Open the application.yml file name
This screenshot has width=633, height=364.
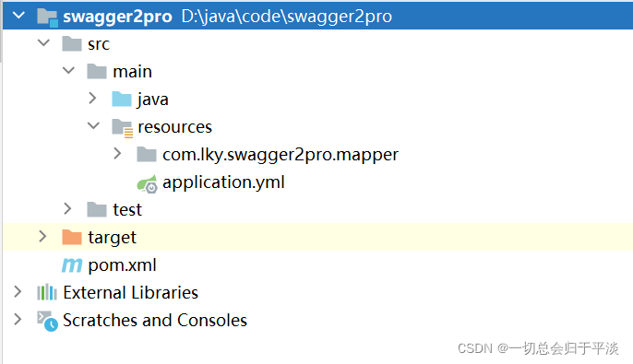click(x=223, y=182)
